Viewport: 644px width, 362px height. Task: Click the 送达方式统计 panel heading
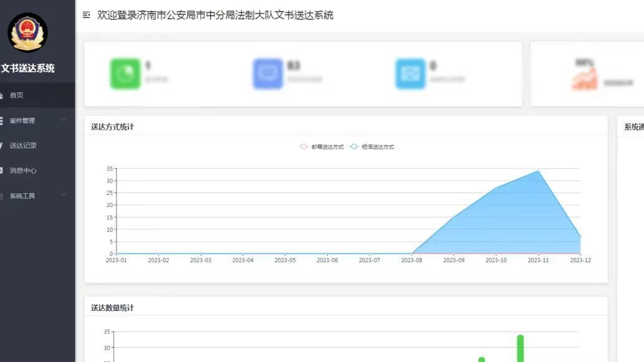[113, 126]
